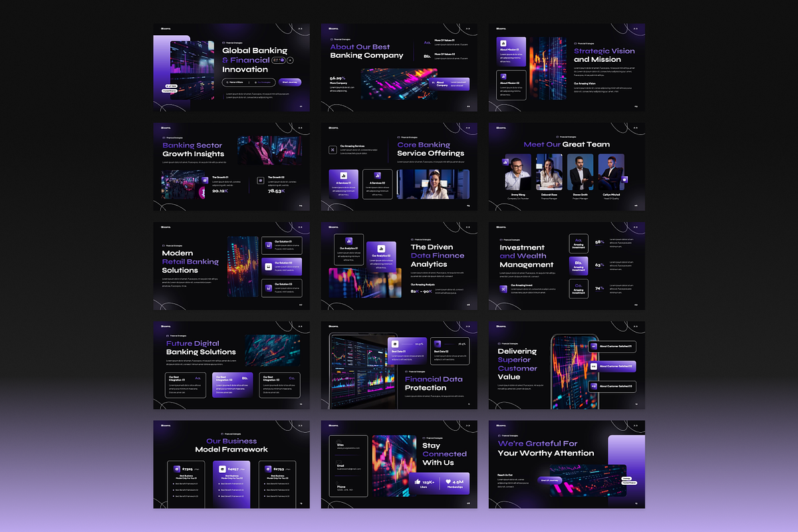
Task: Click the X icon beside Our Amazing Services
Action: (332, 150)
